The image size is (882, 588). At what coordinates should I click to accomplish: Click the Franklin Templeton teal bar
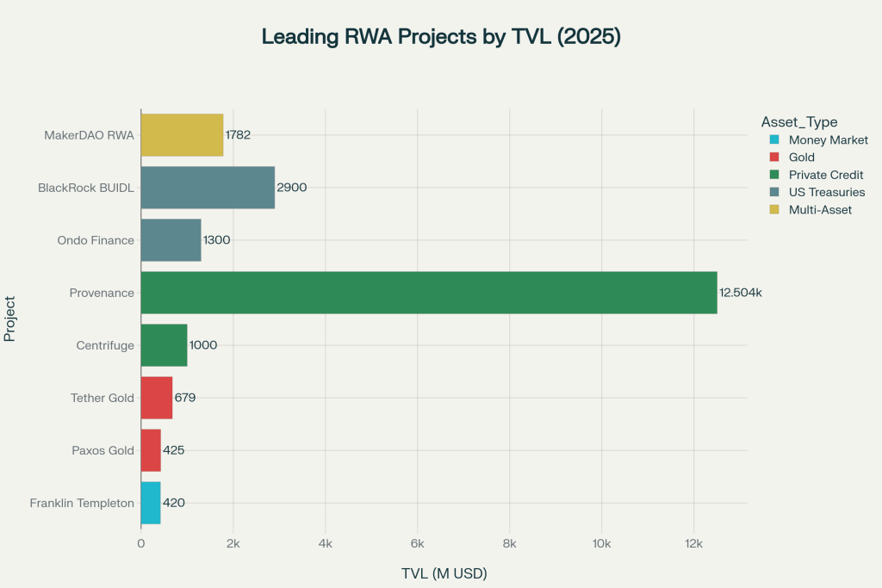(x=150, y=503)
